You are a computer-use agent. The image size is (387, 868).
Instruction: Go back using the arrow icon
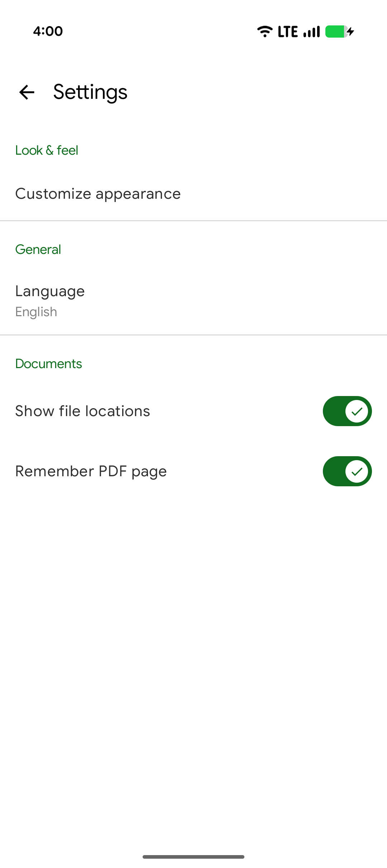click(x=27, y=92)
